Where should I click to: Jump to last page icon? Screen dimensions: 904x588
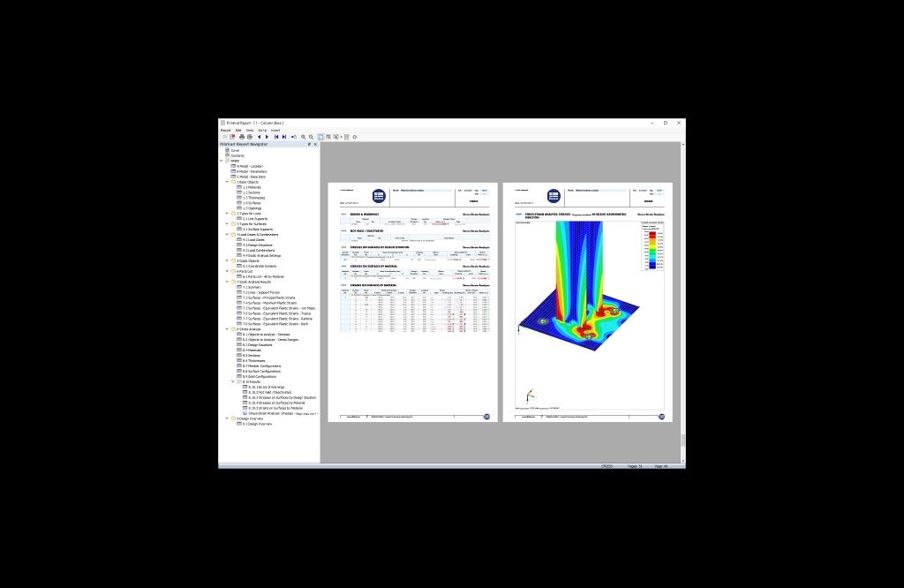[x=284, y=137]
